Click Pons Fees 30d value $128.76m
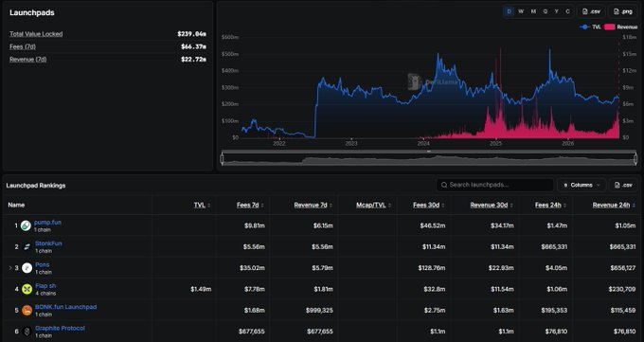Image resolution: width=644 pixels, height=342 pixels. pos(431,268)
